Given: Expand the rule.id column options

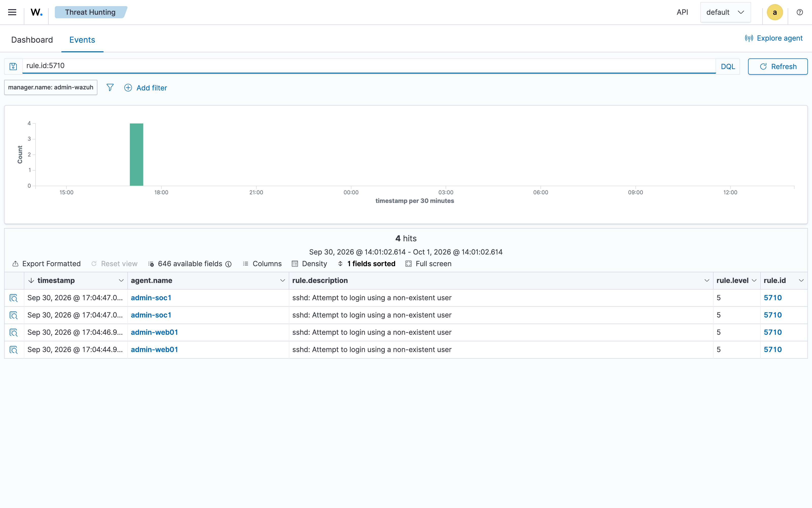Looking at the screenshot, I should tap(801, 280).
